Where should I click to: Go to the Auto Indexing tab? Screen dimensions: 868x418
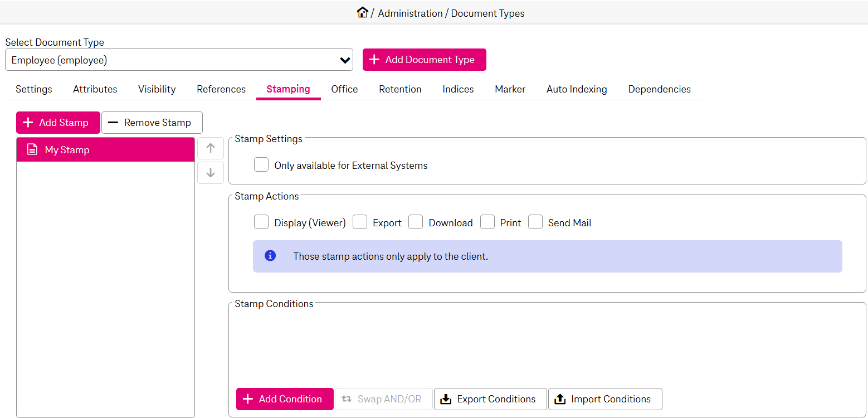pyautogui.click(x=577, y=89)
